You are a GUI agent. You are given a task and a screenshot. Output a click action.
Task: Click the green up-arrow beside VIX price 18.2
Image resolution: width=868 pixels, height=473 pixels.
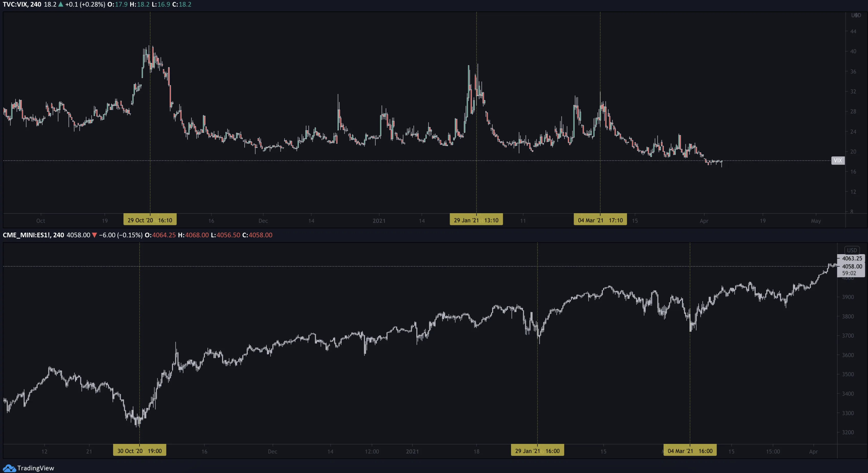pyautogui.click(x=61, y=4)
